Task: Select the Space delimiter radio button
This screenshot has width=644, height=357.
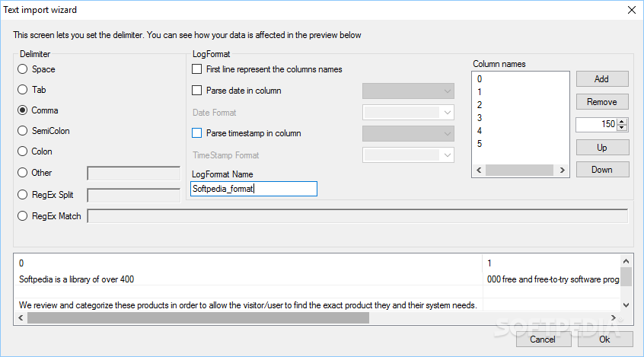Action: pos(23,69)
